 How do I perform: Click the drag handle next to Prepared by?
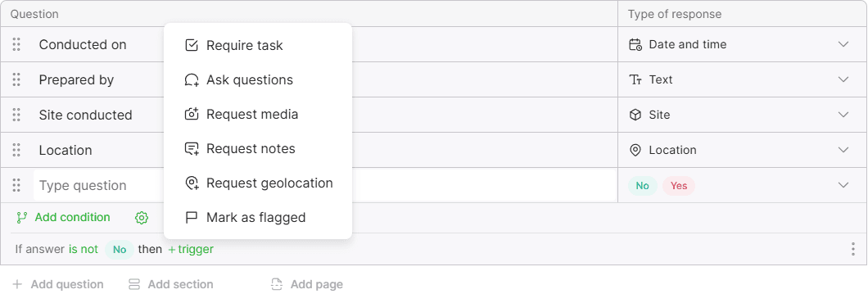pyautogui.click(x=16, y=79)
